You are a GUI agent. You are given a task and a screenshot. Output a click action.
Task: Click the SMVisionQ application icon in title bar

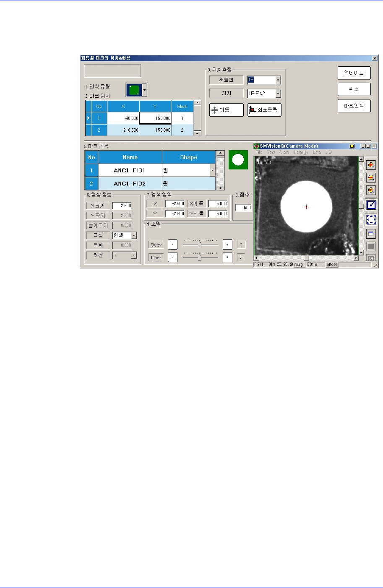coord(257,146)
